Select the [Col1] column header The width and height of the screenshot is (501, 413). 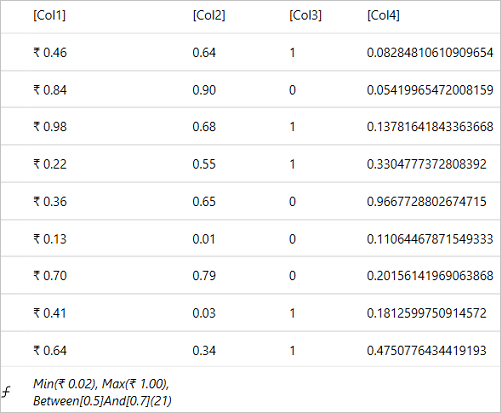pyautogui.click(x=50, y=15)
